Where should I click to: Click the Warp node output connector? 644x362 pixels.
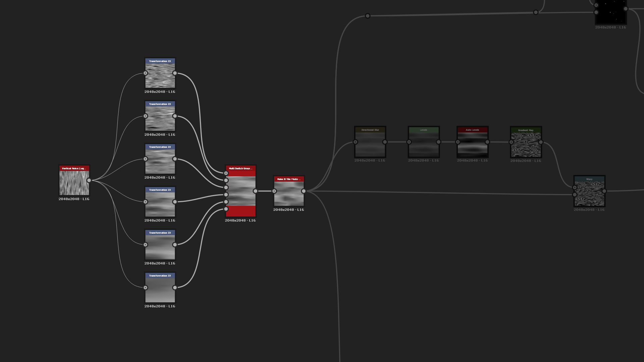pos(604,191)
